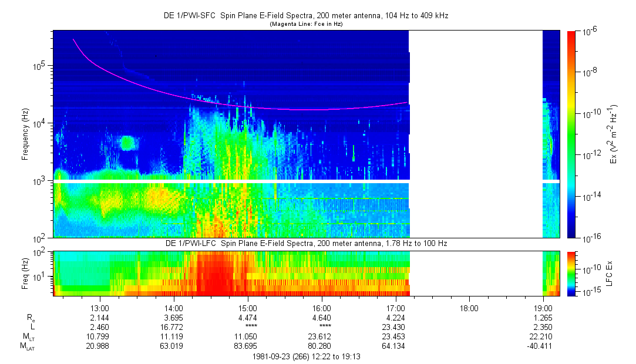Viewport: 636px width, 364px height.
Task: Click the white data gap in upper spectrogram
Action: pos(476,134)
